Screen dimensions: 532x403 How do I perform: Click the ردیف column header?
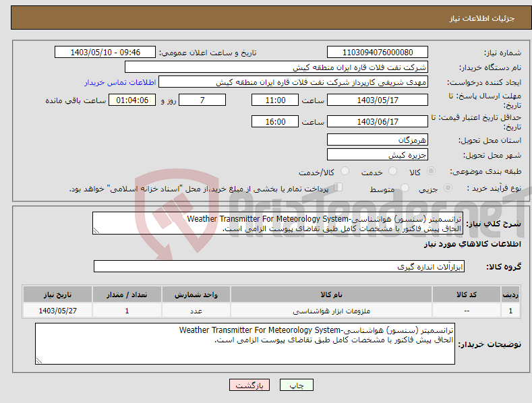click(x=510, y=294)
